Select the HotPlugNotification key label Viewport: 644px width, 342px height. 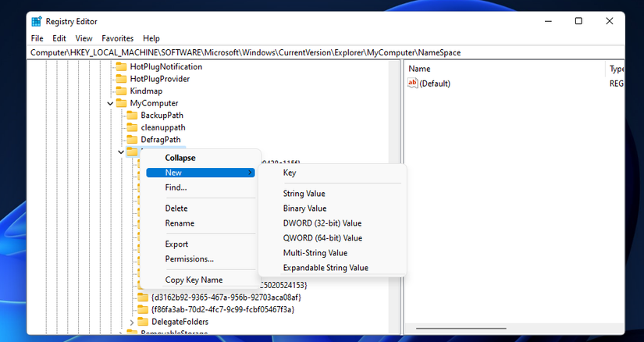[166, 66]
